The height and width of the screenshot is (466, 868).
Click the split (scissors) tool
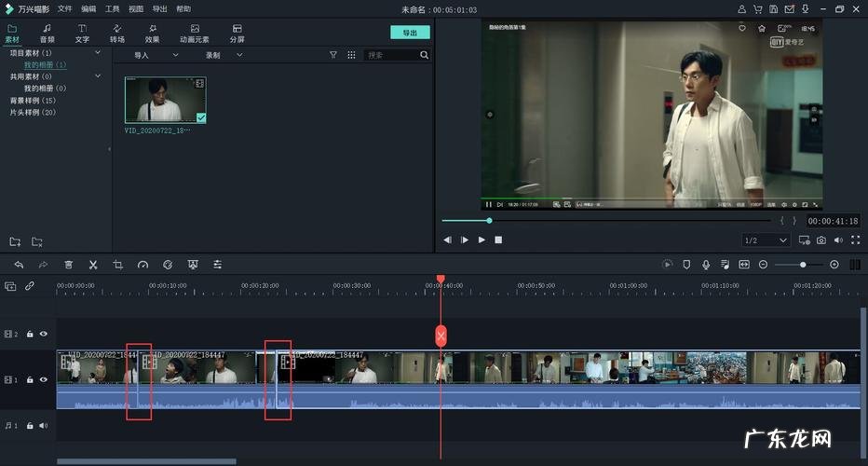point(93,265)
